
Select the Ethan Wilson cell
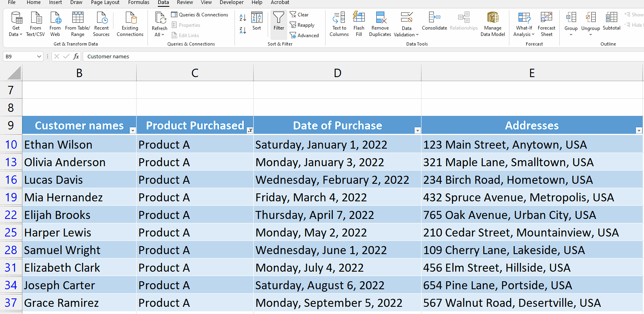(79, 145)
